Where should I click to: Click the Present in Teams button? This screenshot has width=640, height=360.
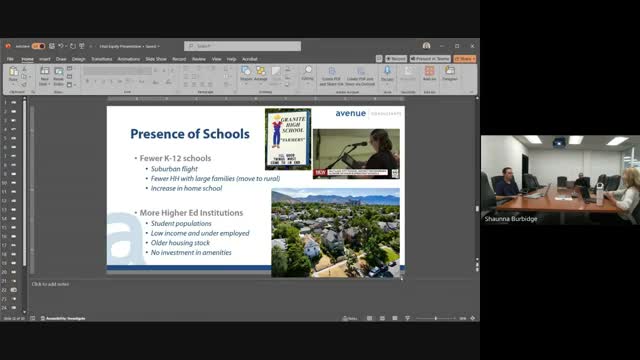point(430,59)
